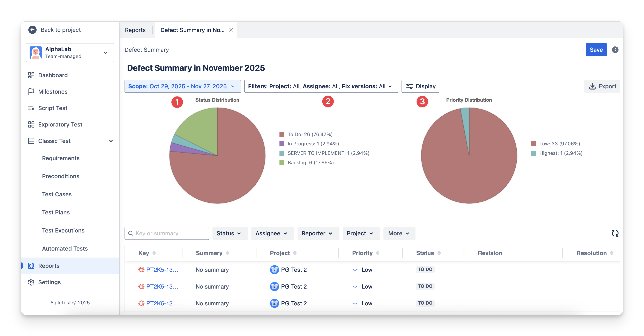
Task: Switch to the Reports tab
Action: pos(135,30)
